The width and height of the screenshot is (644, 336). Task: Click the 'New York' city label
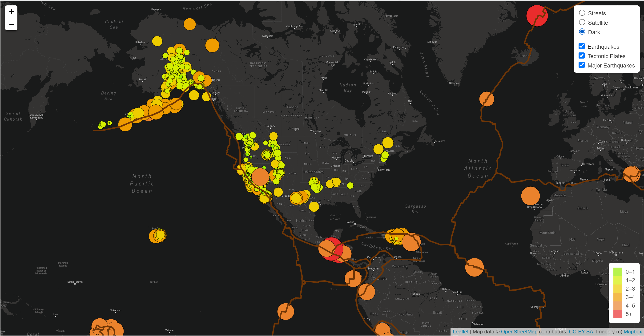coord(384,170)
